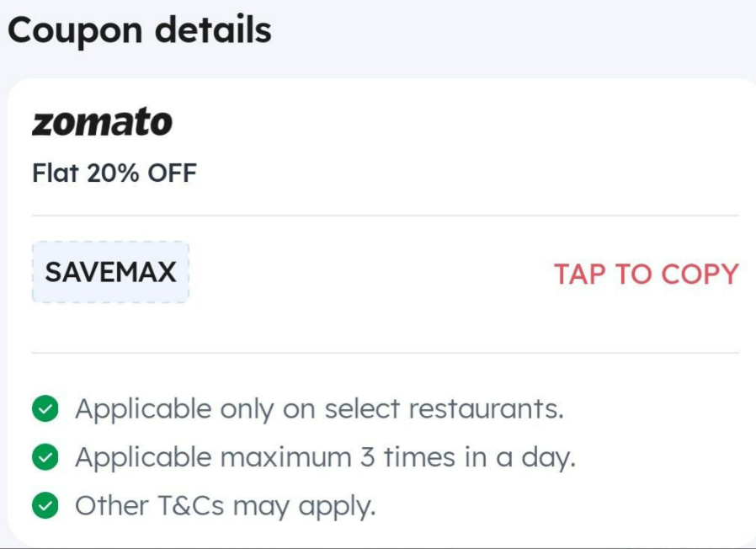Tap the word 'restaurants' in first condition
Viewport: 756px width, 549px height.
[x=486, y=408]
